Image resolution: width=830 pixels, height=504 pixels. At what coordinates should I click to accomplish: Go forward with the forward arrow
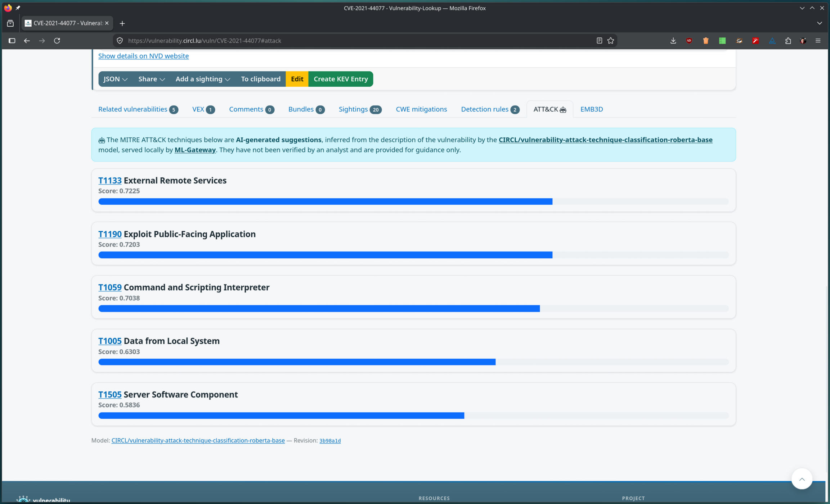[42, 41]
